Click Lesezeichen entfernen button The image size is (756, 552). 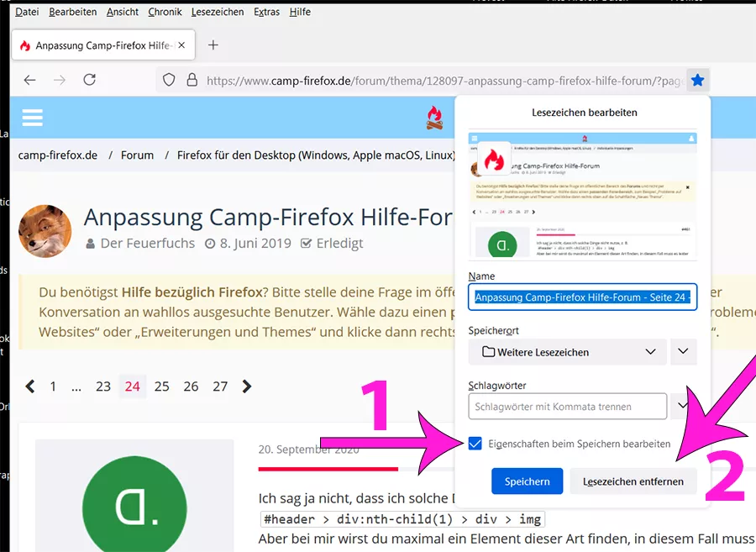(633, 481)
